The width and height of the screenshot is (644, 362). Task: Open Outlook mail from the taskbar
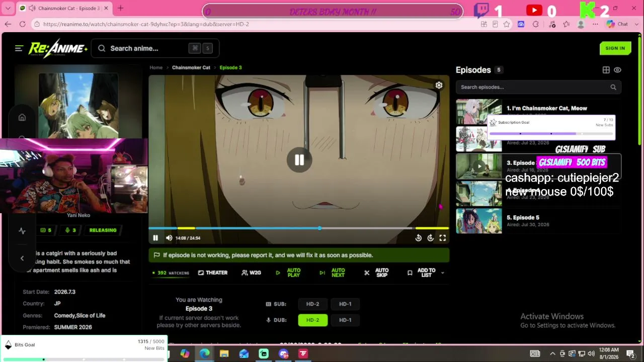[x=244, y=354]
